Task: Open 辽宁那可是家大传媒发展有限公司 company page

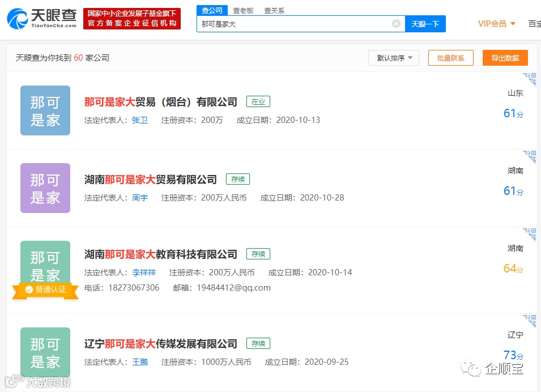Action: (161, 344)
